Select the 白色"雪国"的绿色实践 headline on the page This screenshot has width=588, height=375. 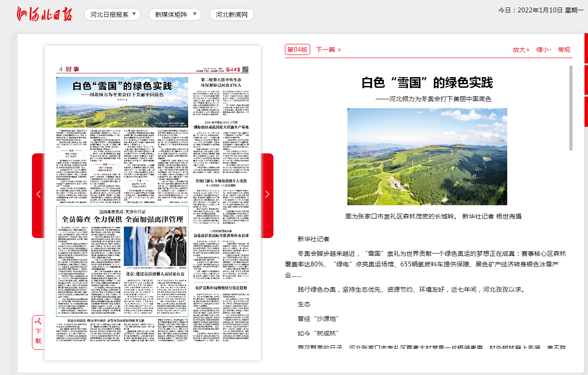(122, 86)
